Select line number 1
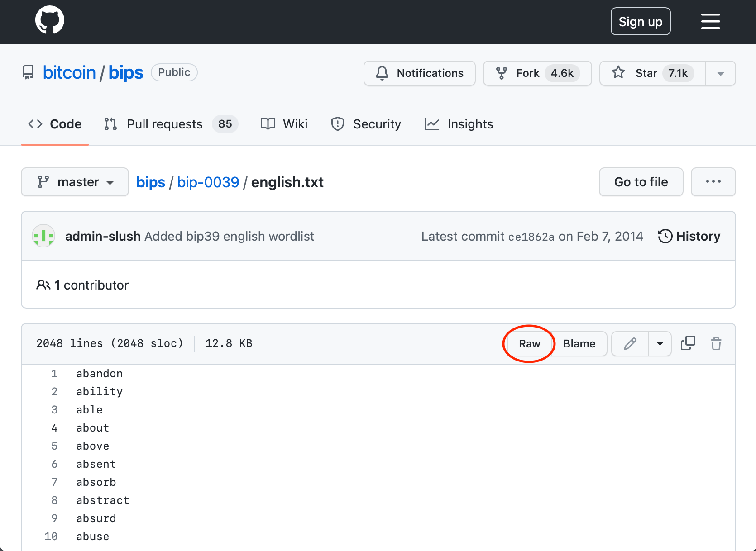The image size is (756, 551). 54,374
